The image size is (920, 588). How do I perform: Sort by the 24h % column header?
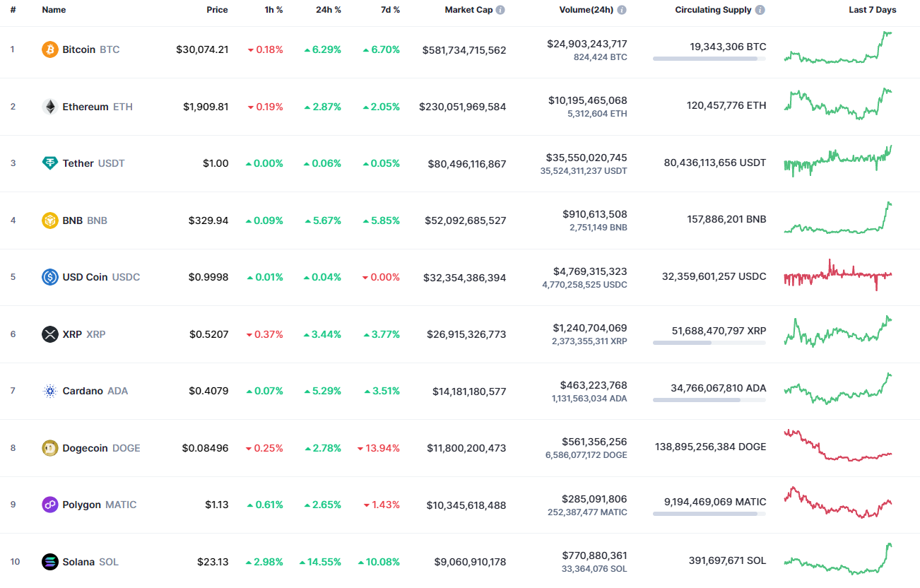[x=328, y=10]
